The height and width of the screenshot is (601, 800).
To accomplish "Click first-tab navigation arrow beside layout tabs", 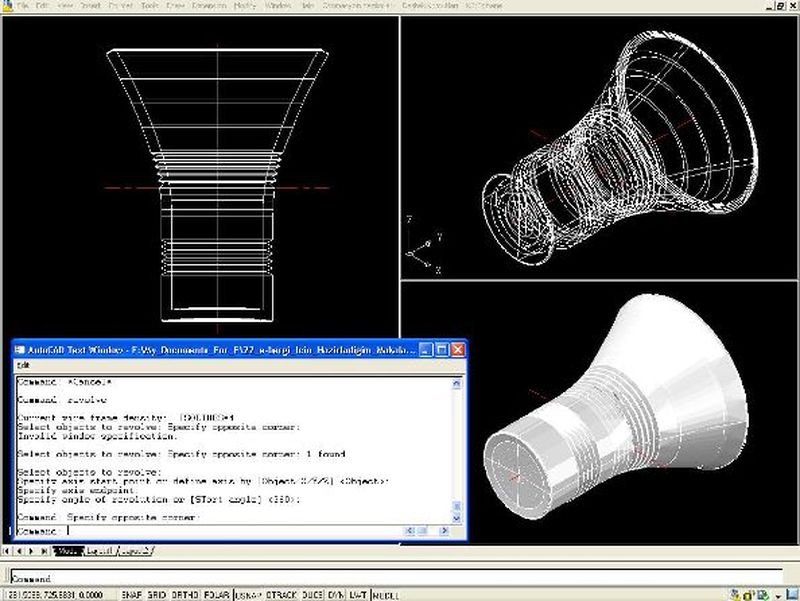I will point(7,551).
